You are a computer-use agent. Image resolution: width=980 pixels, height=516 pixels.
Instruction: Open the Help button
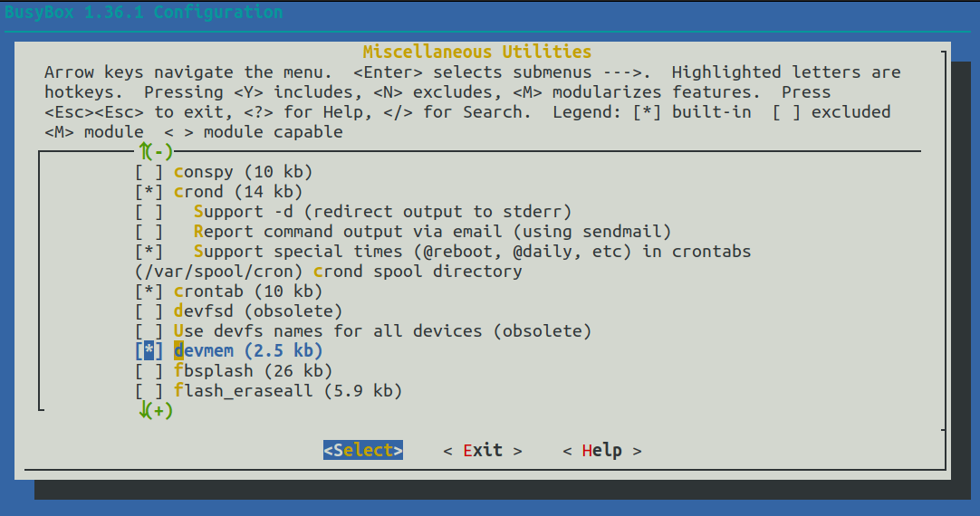(601, 451)
